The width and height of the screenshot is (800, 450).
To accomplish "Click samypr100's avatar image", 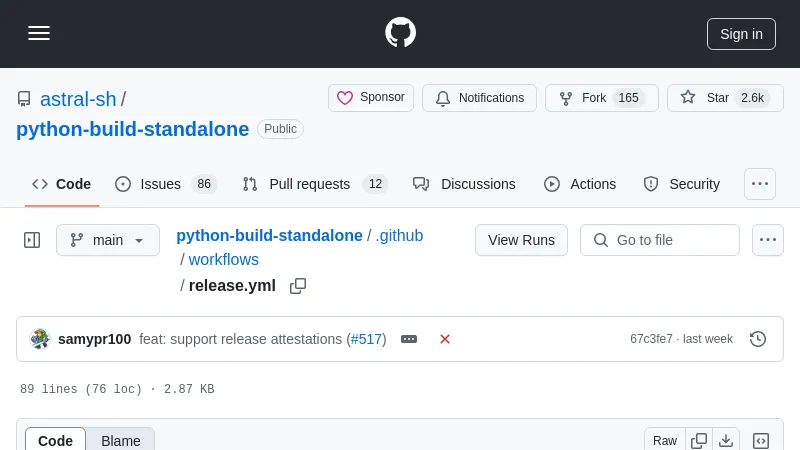I will coord(40,339).
